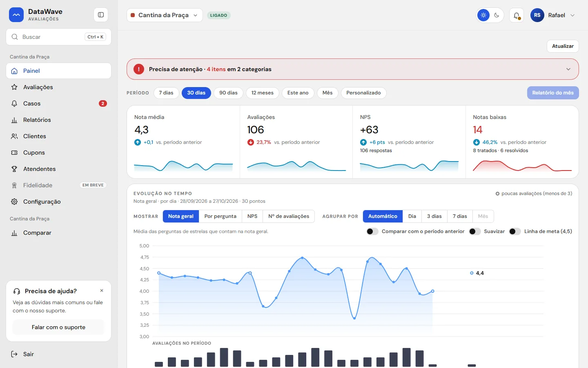588x368 pixels.
Task: Switch to light theme sun icon
Action: point(483,15)
